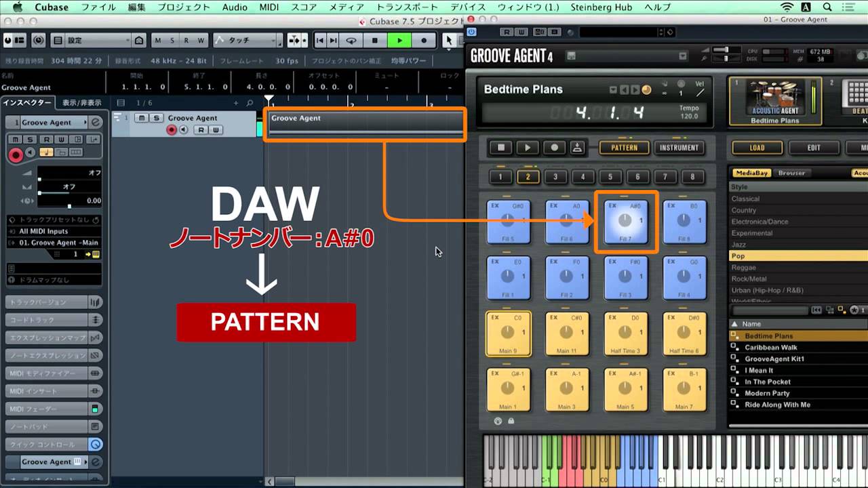Open the デバイス menu
This screenshot has height=488, width=868.
(468, 7)
